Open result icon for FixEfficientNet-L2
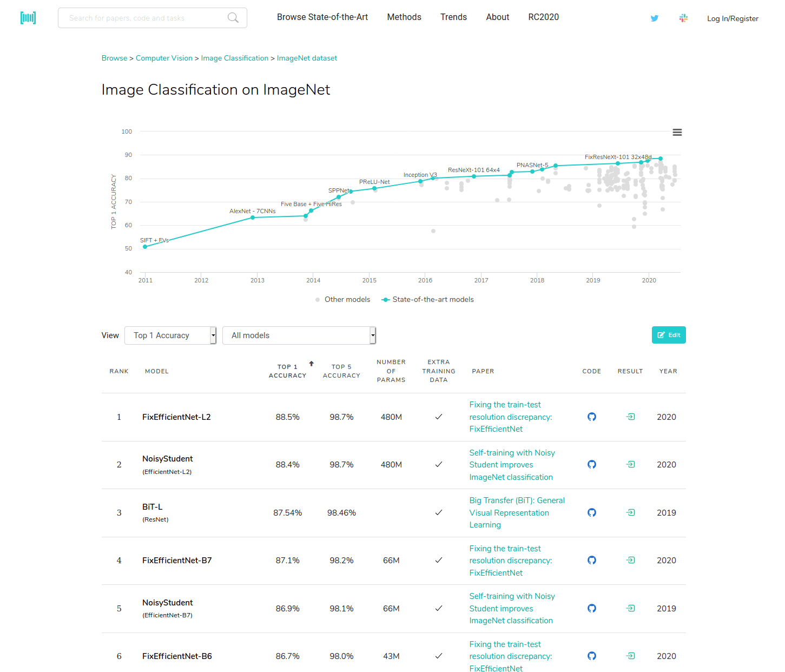 click(631, 417)
